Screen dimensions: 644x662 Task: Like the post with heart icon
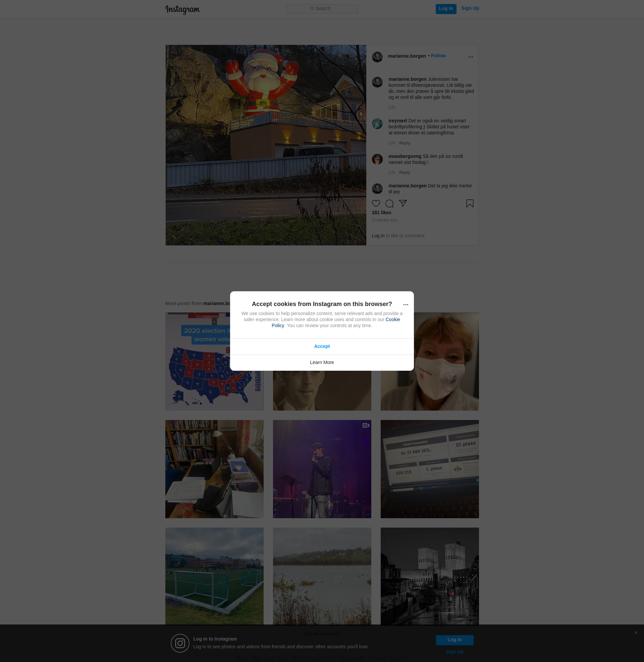tap(376, 203)
